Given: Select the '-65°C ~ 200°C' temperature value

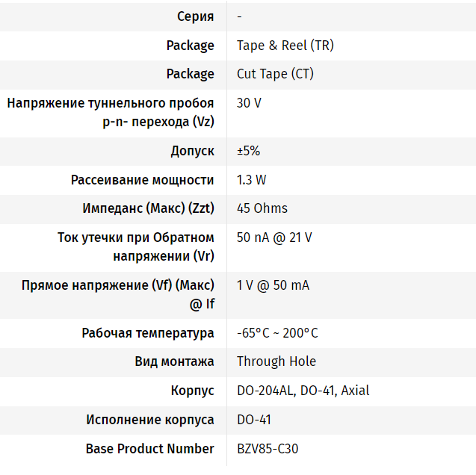Looking at the screenshot, I should (277, 333).
